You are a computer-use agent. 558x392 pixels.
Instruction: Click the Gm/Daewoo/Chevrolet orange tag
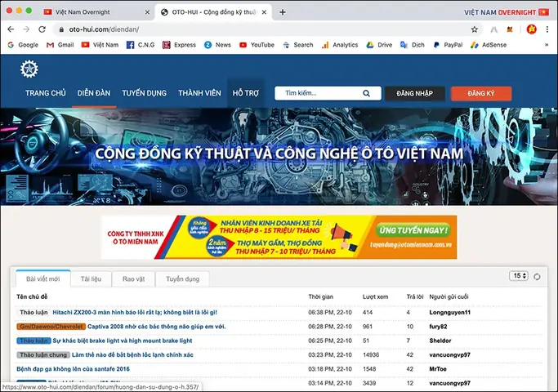tap(51, 327)
